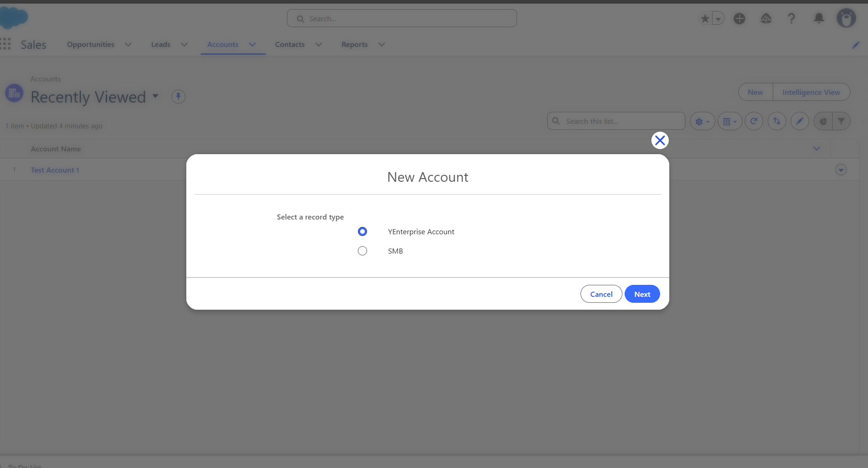This screenshot has height=468, width=868.
Task: Expand the favorites list dropdown arrow
Action: pos(718,18)
